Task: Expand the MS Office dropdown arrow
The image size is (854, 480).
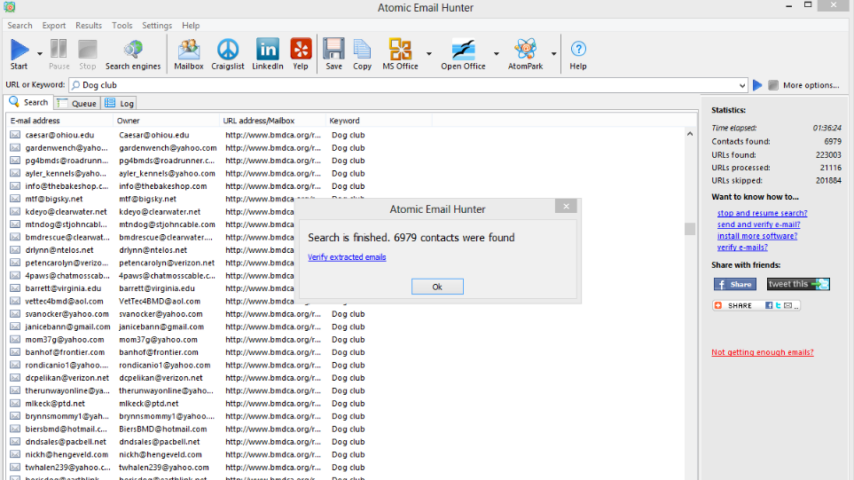Action: pos(429,53)
